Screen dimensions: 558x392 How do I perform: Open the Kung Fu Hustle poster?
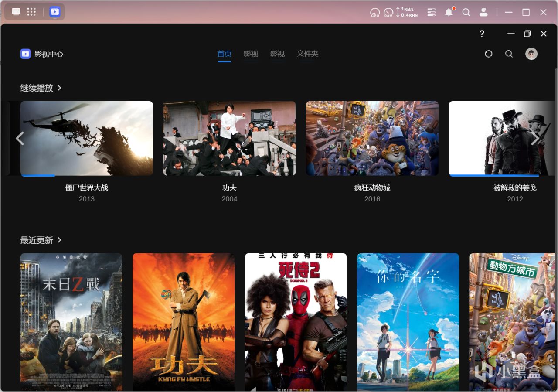point(184,322)
